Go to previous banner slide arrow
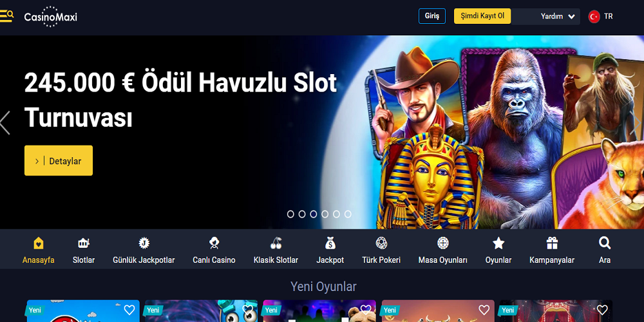This screenshot has width=644, height=322. 5,122
